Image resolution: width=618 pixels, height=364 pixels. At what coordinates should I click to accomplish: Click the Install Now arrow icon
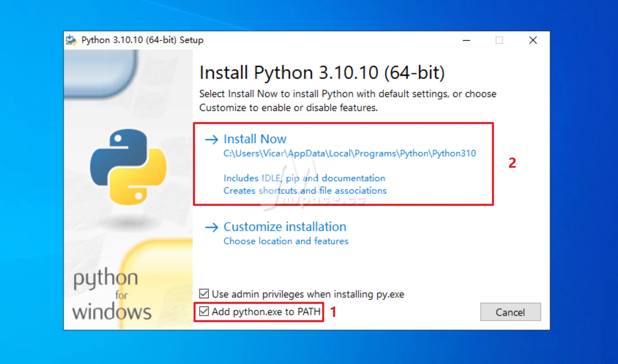point(212,140)
